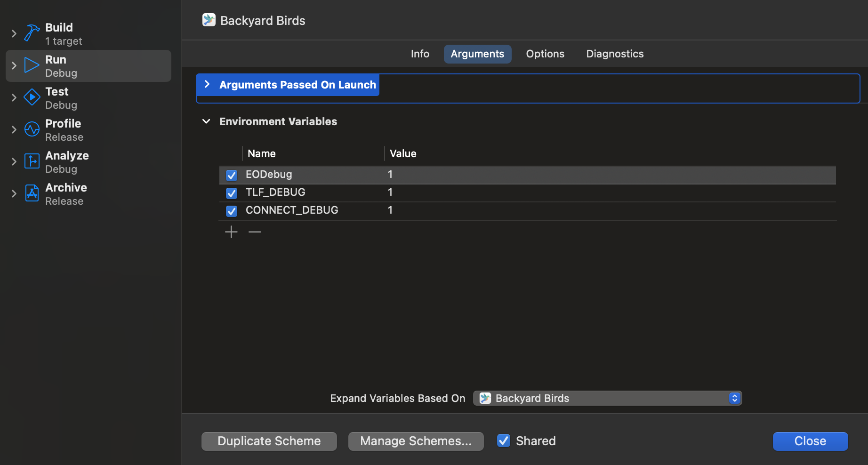The image size is (868, 465).
Task: Remove the selected environment variable
Action: click(254, 232)
